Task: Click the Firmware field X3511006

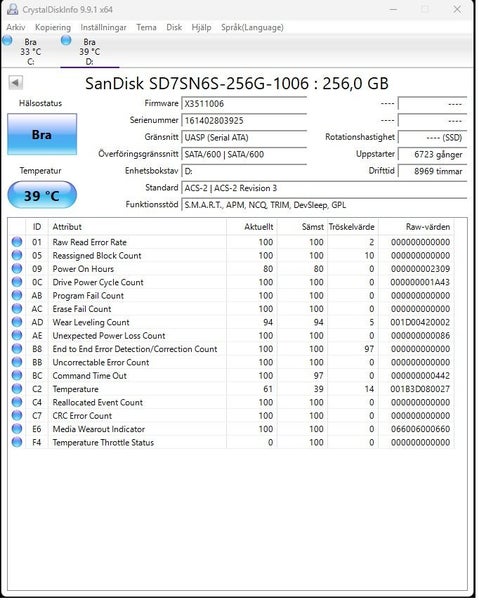Action: pyautogui.click(x=244, y=104)
